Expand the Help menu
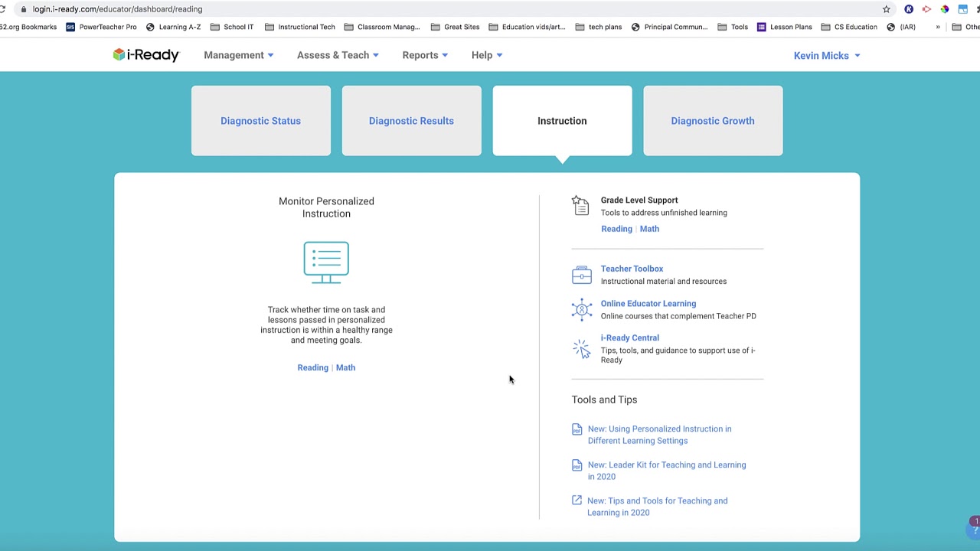The image size is (980, 551). point(487,55)
